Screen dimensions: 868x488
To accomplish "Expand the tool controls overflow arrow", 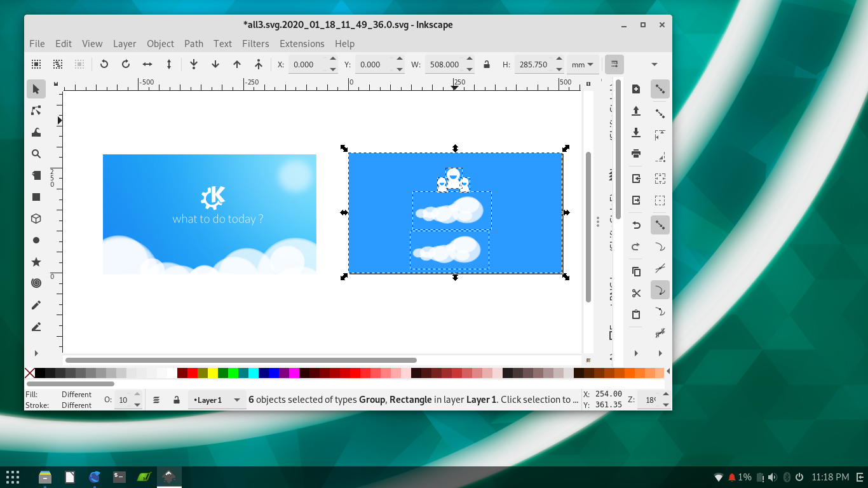I will [x=654, y=64].
